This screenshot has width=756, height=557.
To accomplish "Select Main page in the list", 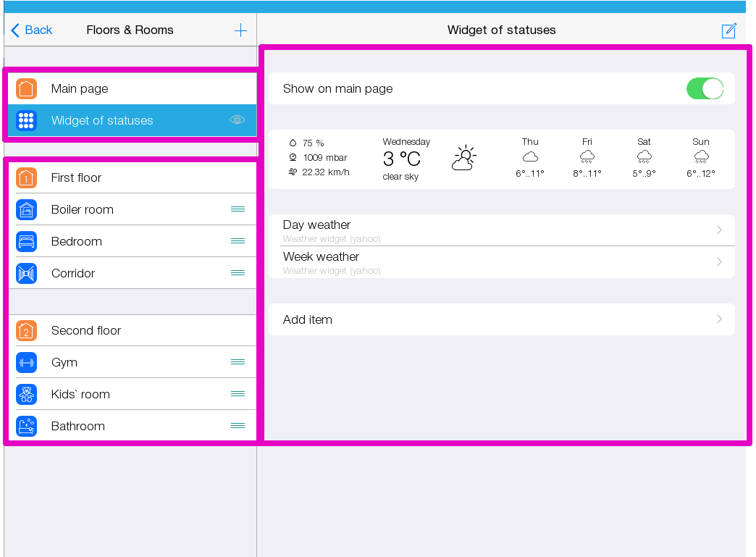I will click(x=80, y=88).
